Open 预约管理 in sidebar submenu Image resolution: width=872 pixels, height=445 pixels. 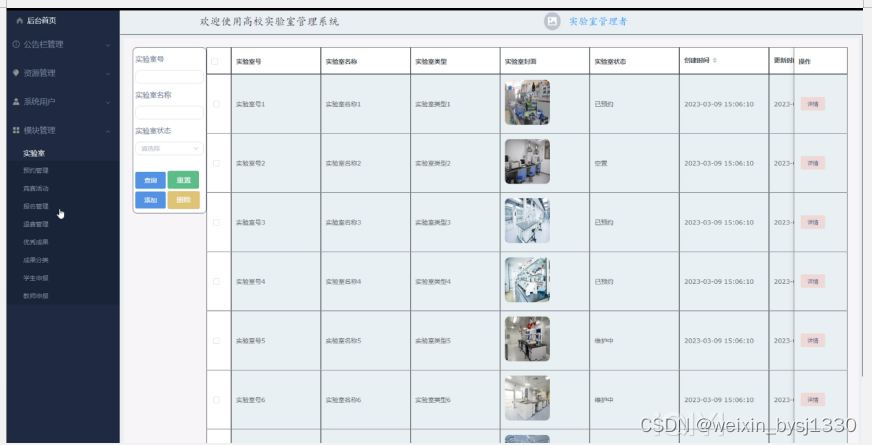(x=36, y=170)
